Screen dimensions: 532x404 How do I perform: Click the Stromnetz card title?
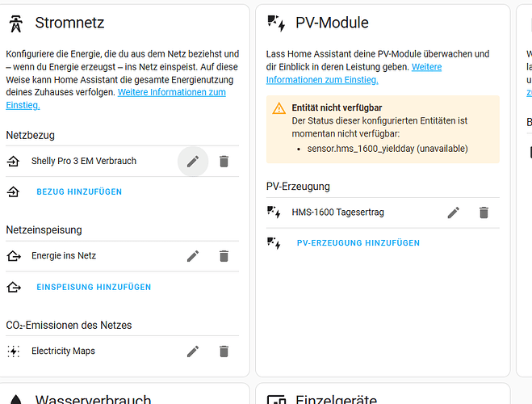(69, 23)
